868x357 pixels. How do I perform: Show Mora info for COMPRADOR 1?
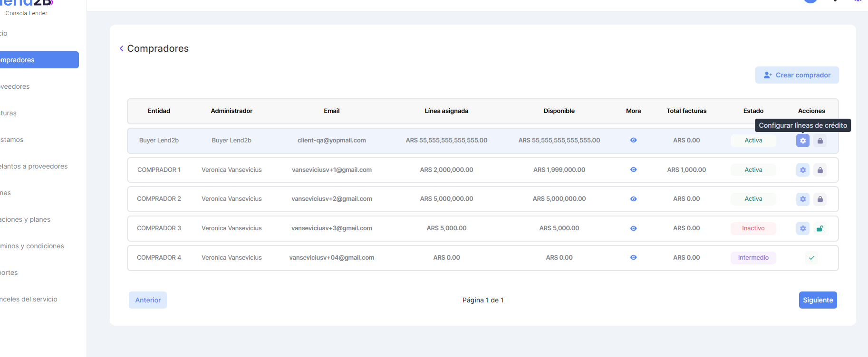point(633,170)
